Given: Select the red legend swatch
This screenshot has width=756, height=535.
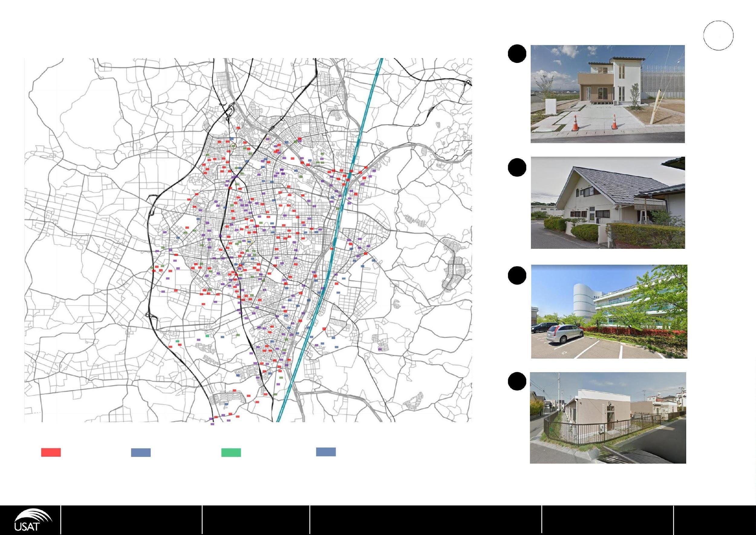Looking at the screenshot, I should pyautogui.click(x=51, y=452).
